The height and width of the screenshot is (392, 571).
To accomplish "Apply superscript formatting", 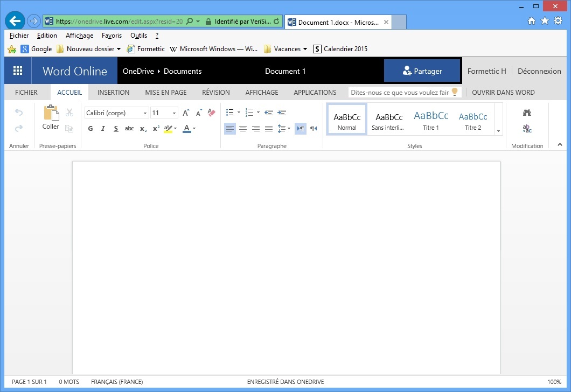I will pyautogui.click(x=156, y=129).
